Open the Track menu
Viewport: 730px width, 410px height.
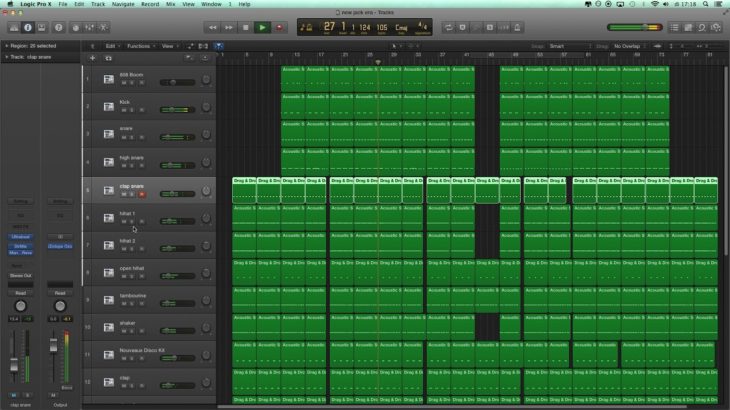click(x=98, y=4)
